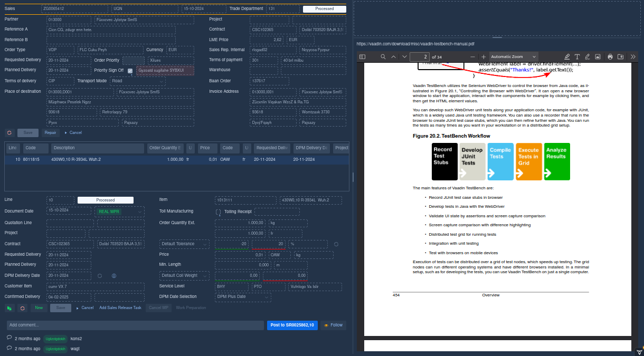Toggle the Priority Sign Off checkbox

[x=129, y=70]
